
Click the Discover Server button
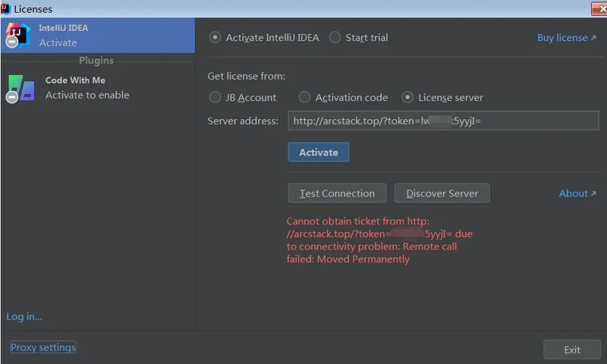442,193
